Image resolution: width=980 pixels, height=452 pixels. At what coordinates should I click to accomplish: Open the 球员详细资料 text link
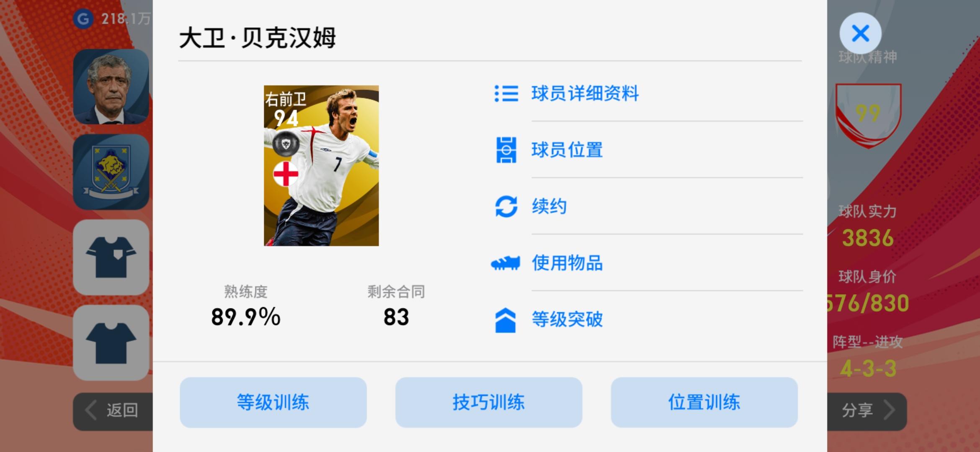point(585,93)
